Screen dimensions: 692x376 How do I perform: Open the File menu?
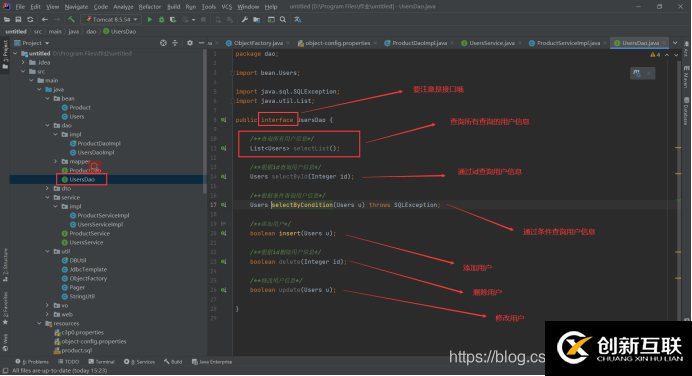(x=20, y=7)
